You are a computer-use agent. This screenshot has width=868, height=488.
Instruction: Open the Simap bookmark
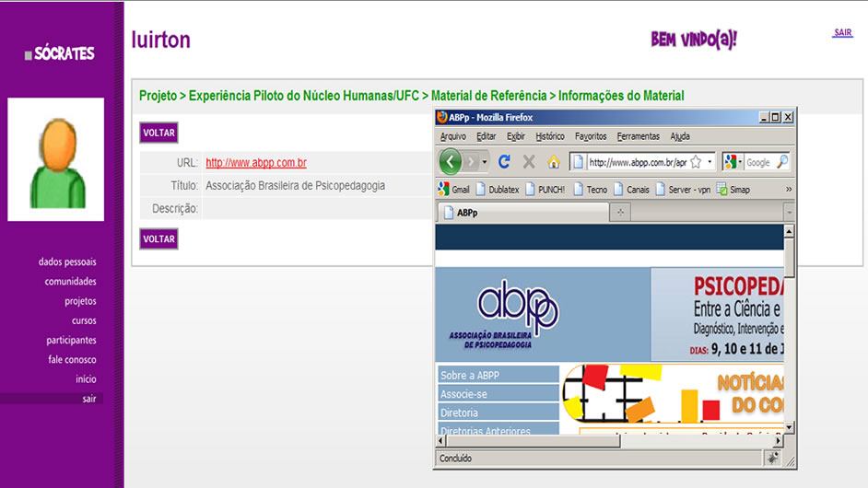tap(733, 190)
